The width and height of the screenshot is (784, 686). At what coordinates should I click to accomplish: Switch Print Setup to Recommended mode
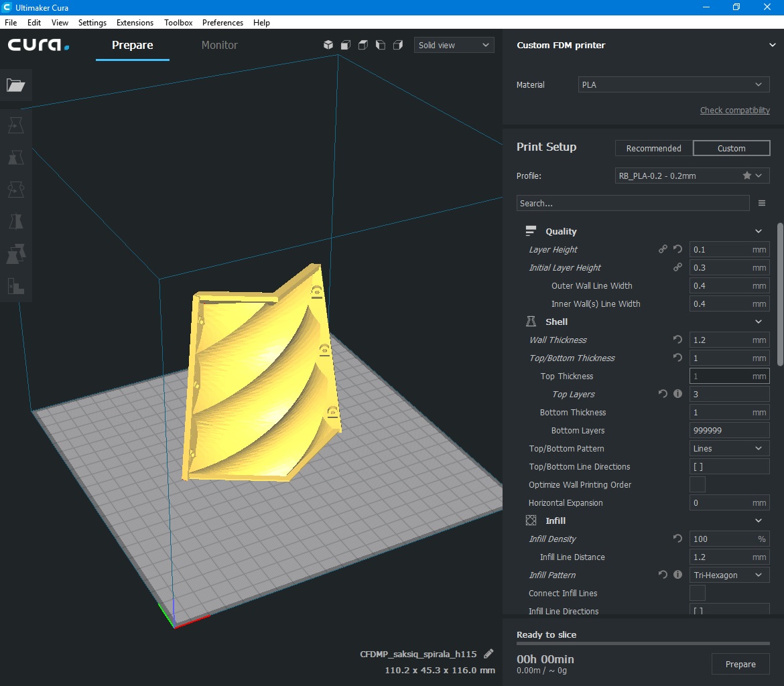click(653, 148)
